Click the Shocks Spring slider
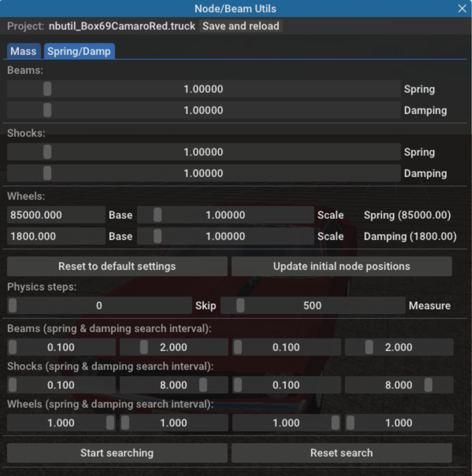Screen dimensions: 472x476 tap(204, 152)
